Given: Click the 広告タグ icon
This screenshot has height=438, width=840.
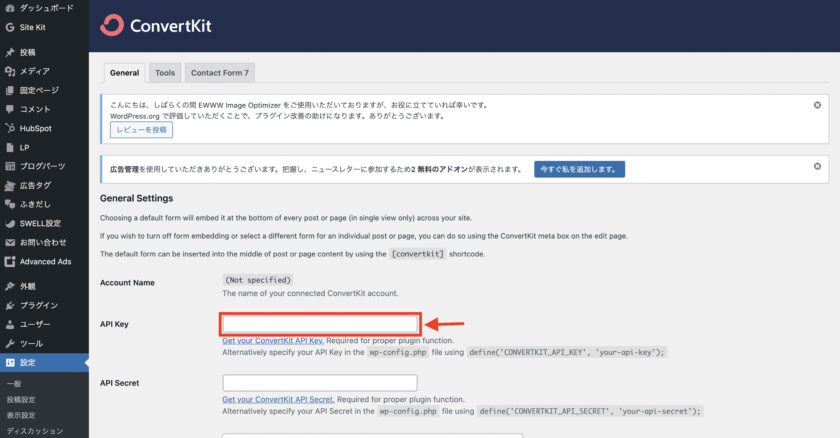Looking at the screenshot, I should [x=10, y=185].
